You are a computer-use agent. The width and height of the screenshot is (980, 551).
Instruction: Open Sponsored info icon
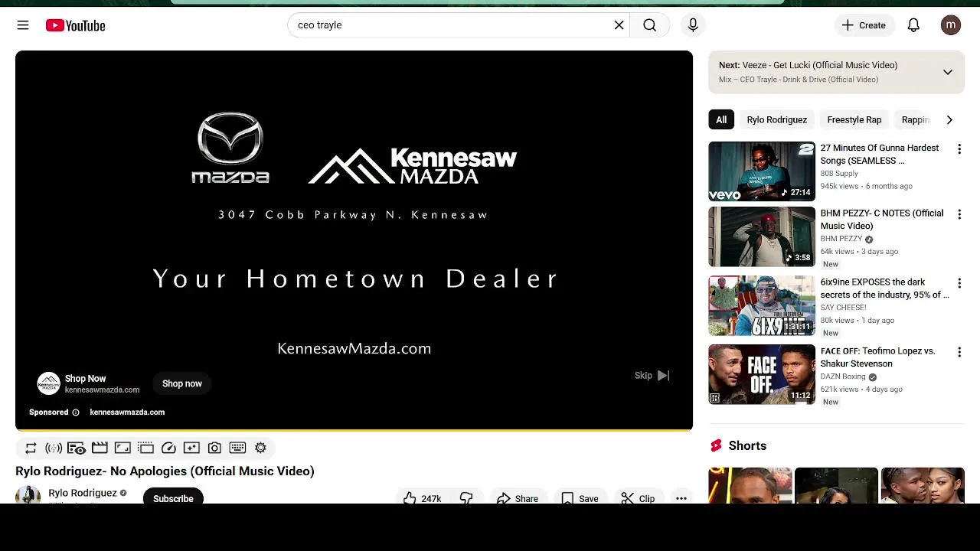[75, 412]
